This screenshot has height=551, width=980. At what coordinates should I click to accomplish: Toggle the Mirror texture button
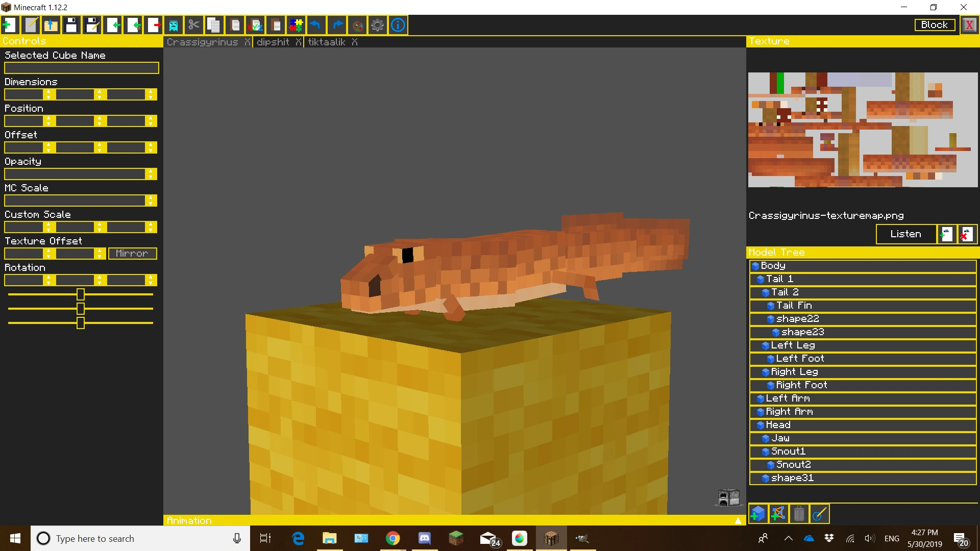(x=132, y=254)
